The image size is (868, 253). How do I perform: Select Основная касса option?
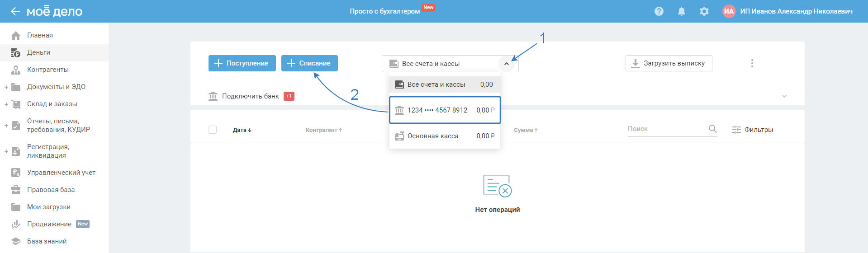(x=445, y=136)
